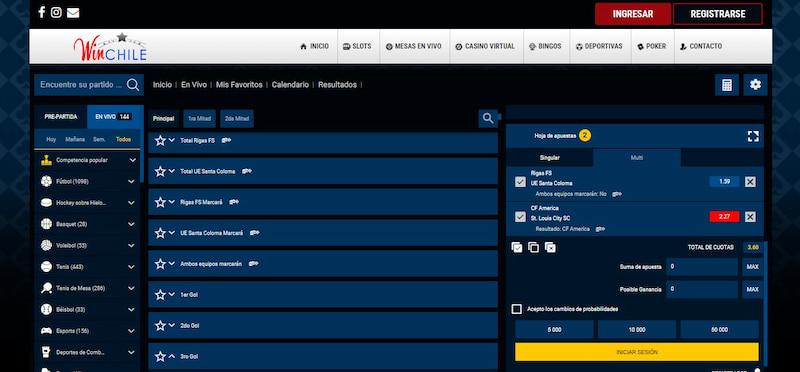This screenshot has height=372, width=800.
Task: Click the Fútbol soccer ball icon
Action: 46,181
